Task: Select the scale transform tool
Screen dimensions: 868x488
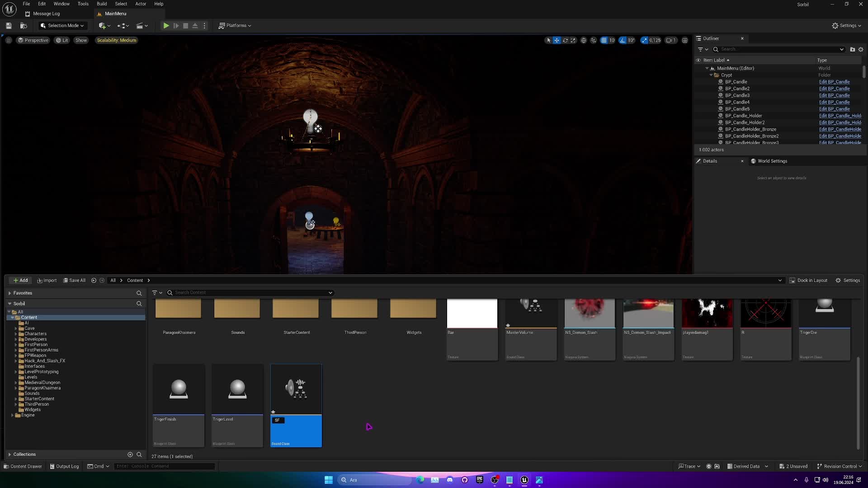Action: pyautogui.click(x=573, y=40)
